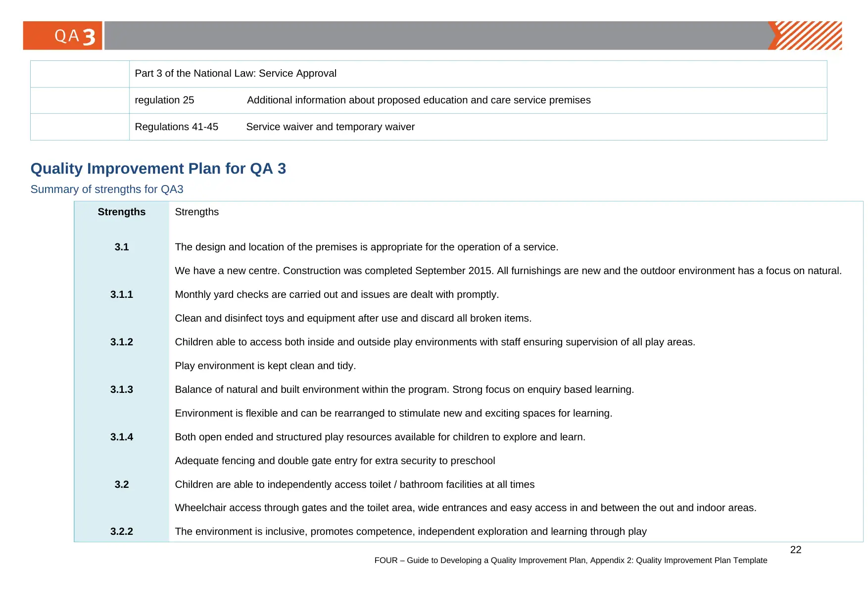Select element number '3.1.4'
The image size is (868, 614).
pos(122,437)
